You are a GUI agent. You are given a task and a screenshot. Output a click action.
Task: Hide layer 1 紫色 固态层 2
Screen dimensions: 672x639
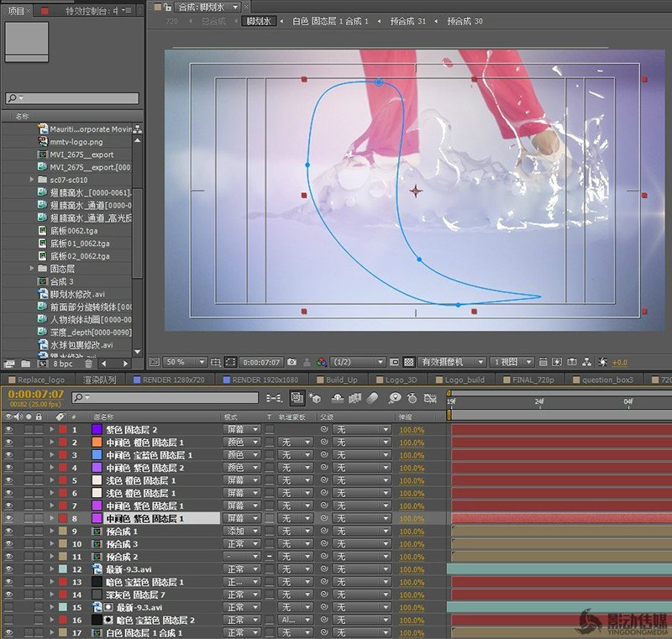(9, 429)
